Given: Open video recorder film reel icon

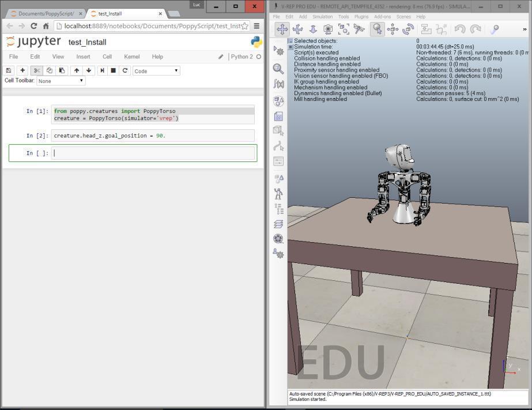Looking at the screenshot, I should click(x=278, y=239).
